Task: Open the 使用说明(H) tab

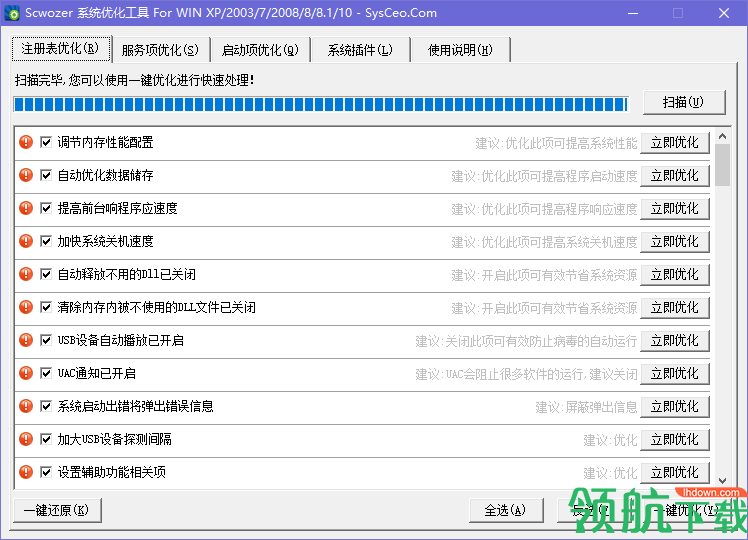Action: 460,50
